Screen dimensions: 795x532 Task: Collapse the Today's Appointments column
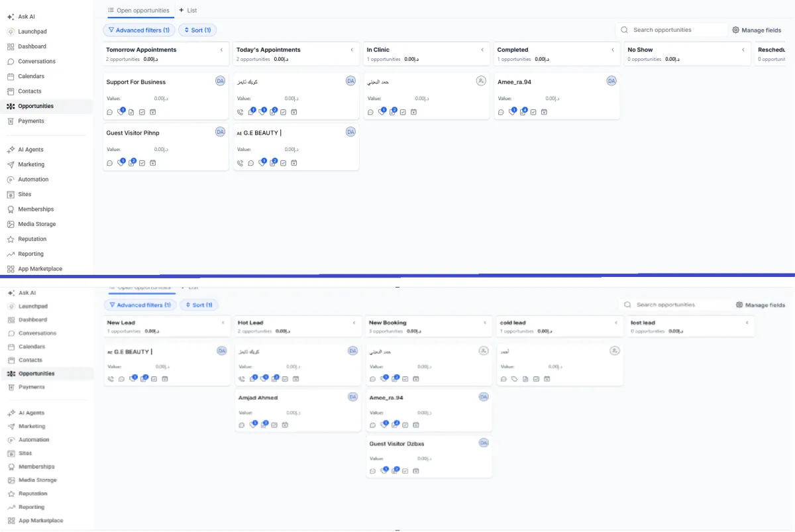[352, 50]
